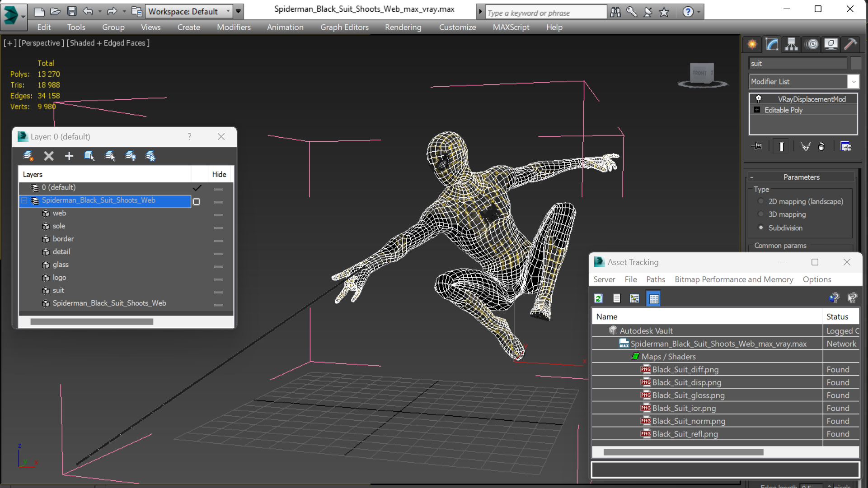
Task: Open help dropdown arrow beside question mark
Action: tap(699, 12)
